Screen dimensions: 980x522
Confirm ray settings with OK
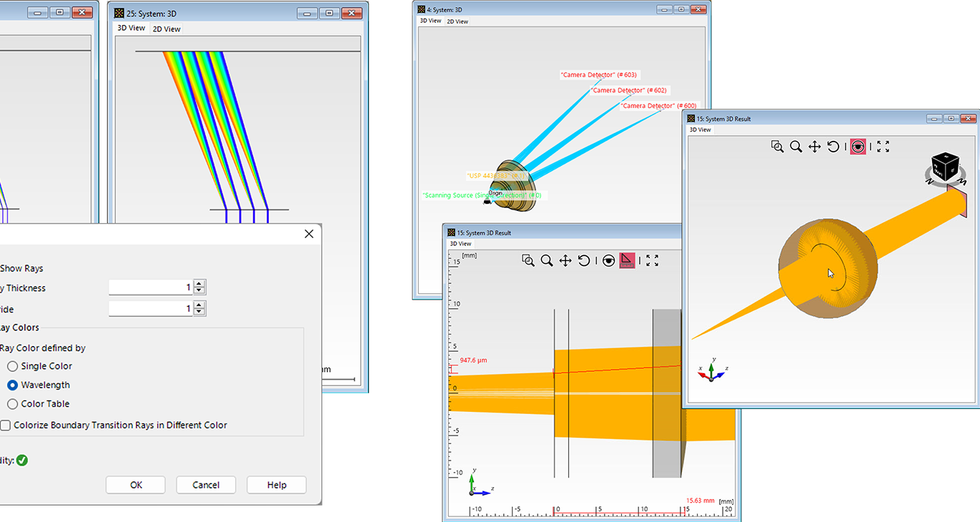point(135,485)
